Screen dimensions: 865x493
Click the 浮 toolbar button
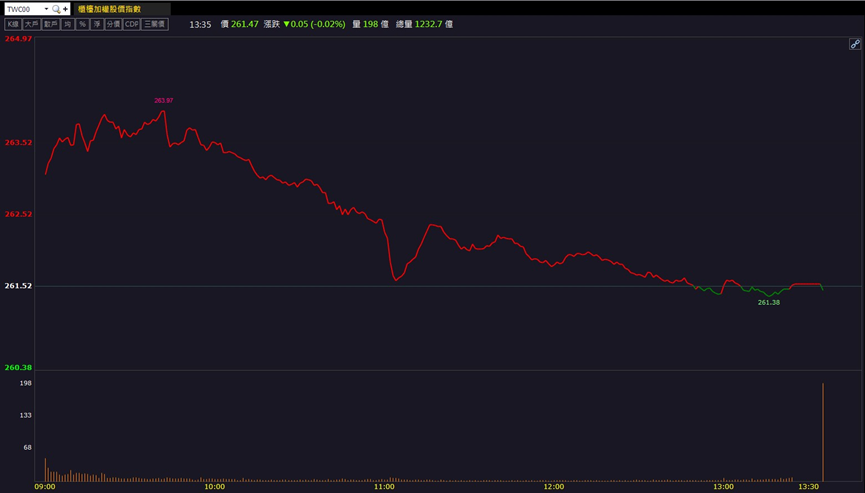[x=97, y=24]
